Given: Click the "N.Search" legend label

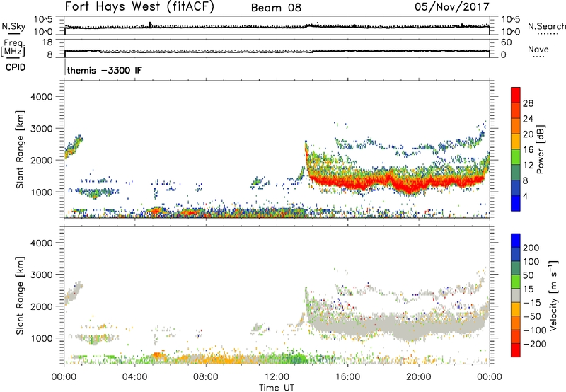Looking at the screenshot, I should [546, 26].
